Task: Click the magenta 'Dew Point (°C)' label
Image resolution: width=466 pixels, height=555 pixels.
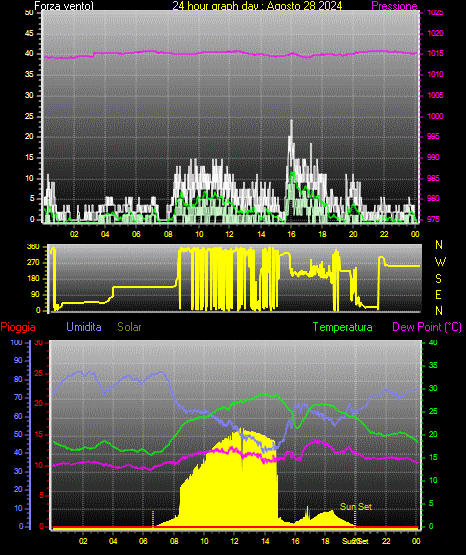Action: (x=427, y=327)
